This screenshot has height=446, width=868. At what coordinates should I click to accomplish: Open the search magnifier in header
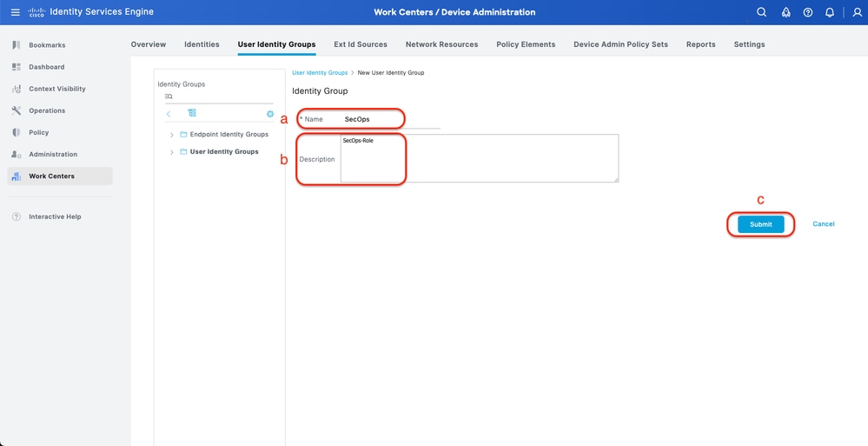tap(762, 12)
